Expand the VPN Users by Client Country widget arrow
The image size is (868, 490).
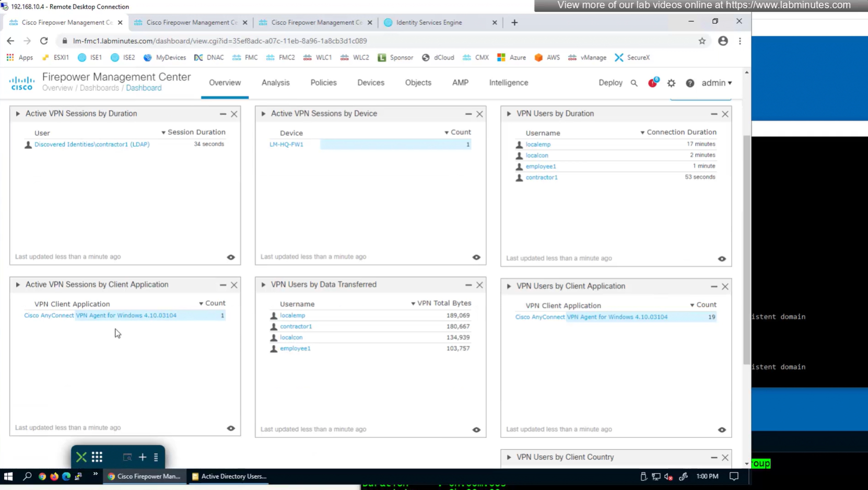pyautogui.click(x=509, y=457)
